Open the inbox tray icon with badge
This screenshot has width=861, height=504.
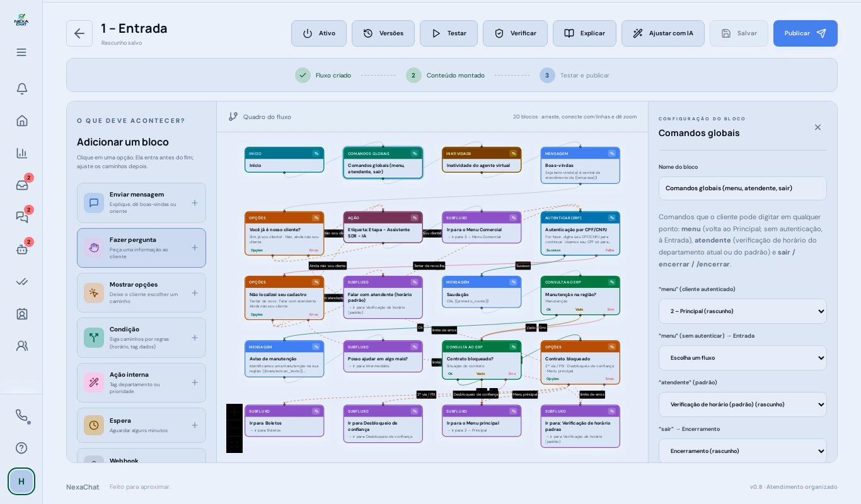pyautogui.click(x=21, y=185)
